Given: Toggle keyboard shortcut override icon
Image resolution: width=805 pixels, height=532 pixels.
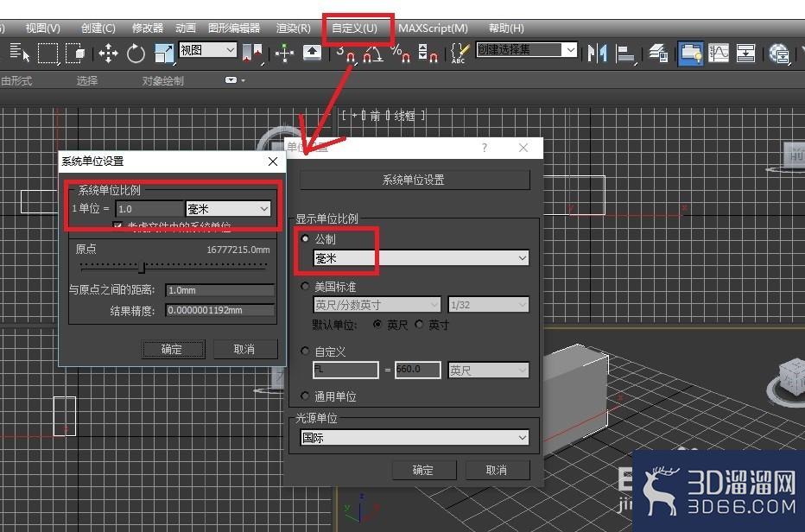Looking at the screenshot, I should 312,53.
